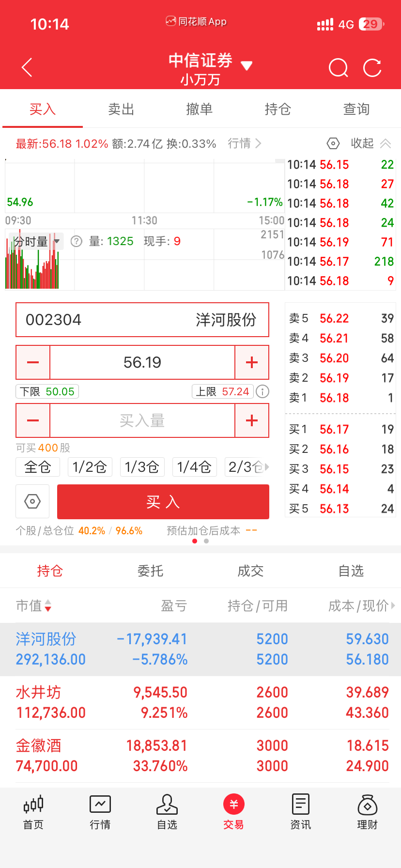The width and height of the screenshot is (401, 868).
Task: Open the search magnifier icon
Action: tap(338, 68)
